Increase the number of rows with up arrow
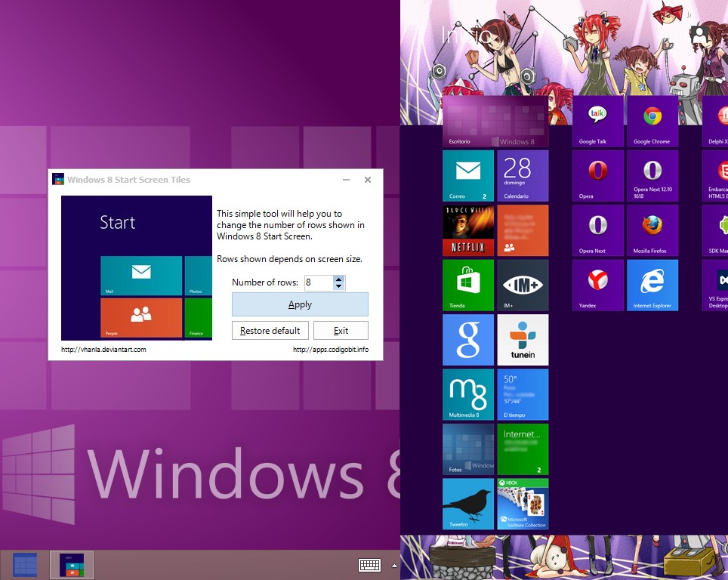728x580 pixels. tap(339, 279)
